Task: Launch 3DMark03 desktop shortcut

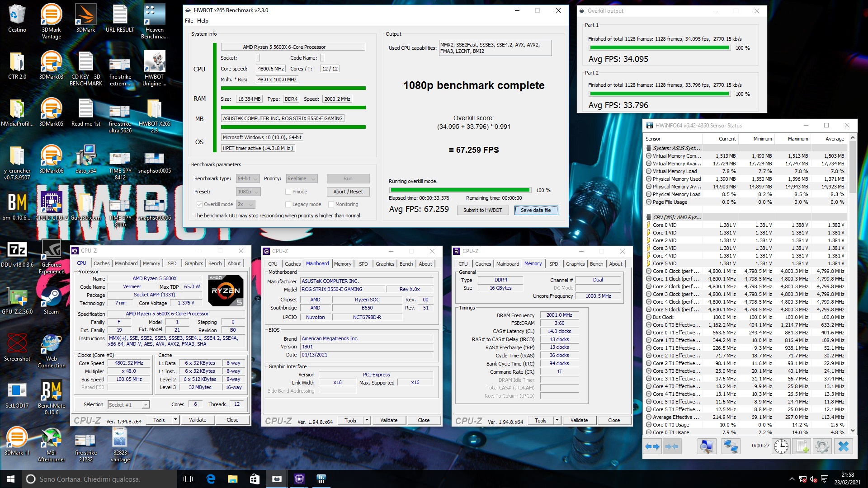Action: point(51,66)
